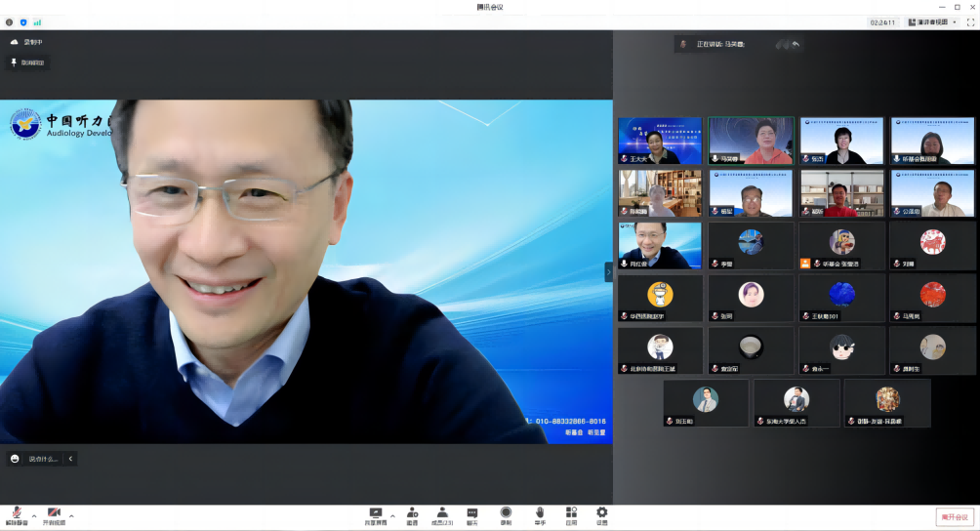Open the members list panel
Image resolution: width=980 pixels, height=531 pixels.
coord(442,513)
